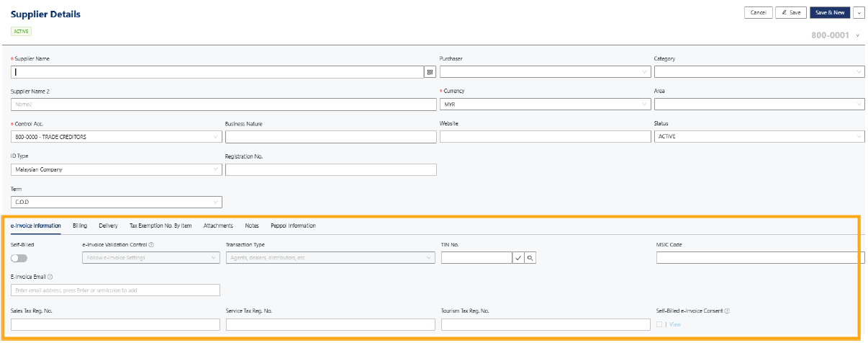Click the Cancel button
The height and width of the screenshot is (343, 868).
click(758, 13)
